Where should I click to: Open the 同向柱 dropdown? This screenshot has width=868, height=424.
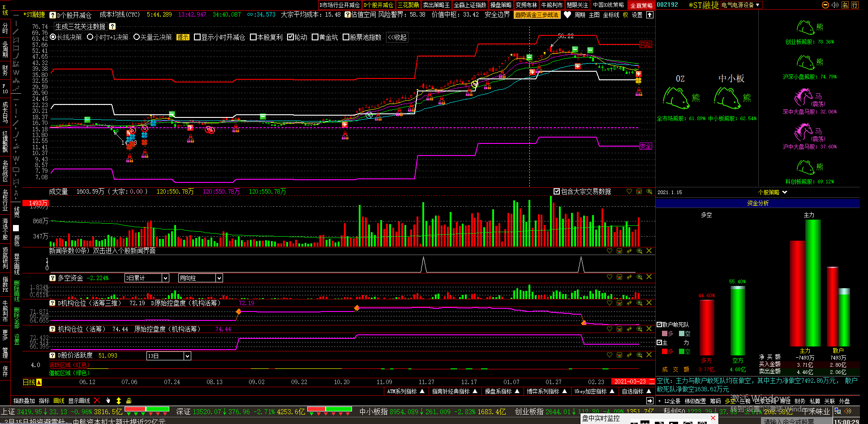(x=219, y=278)
